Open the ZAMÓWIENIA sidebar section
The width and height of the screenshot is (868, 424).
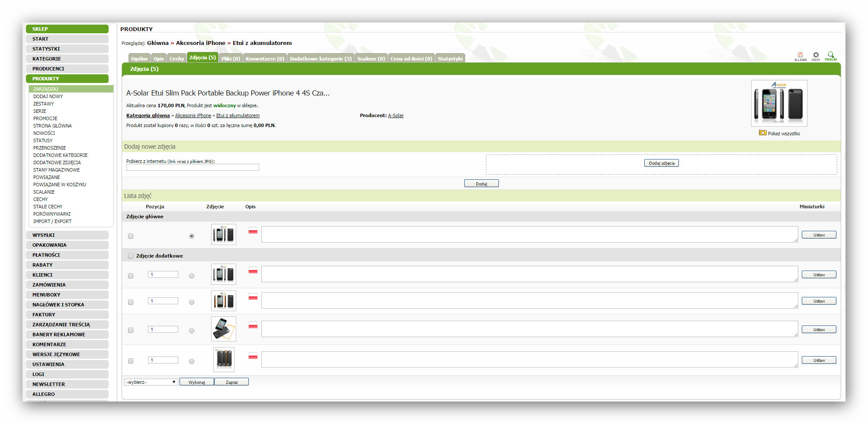[67, 285]
